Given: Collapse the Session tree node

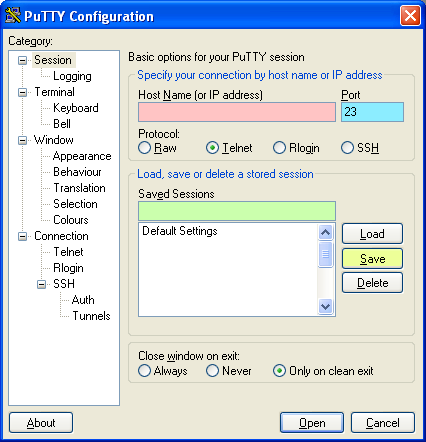Looking at the screenshot, I should [x=22, y=60].
